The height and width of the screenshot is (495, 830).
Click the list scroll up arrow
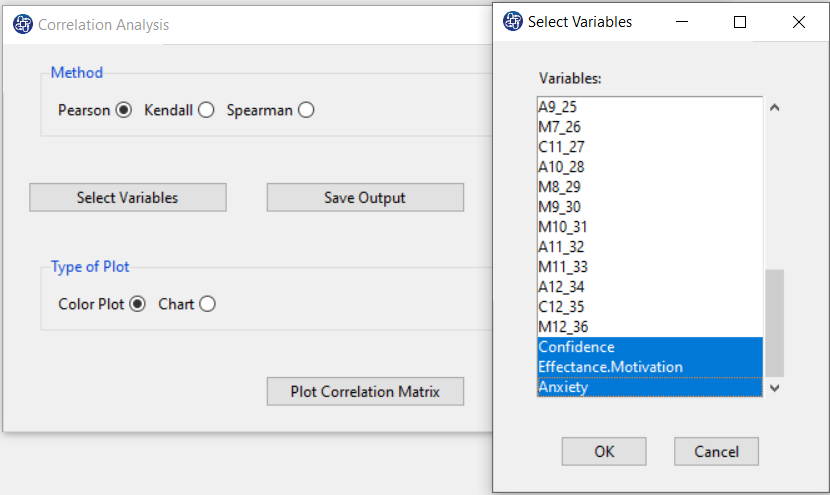(x=774, y=107)
